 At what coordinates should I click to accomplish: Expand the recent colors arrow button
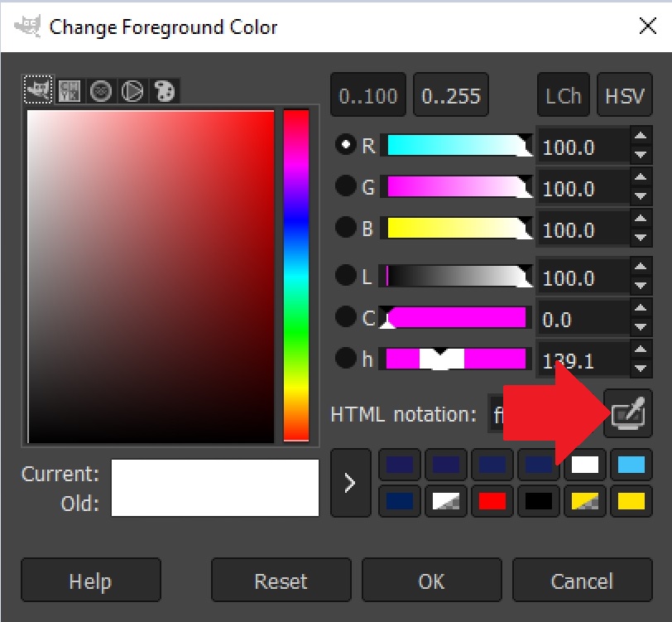349,484
